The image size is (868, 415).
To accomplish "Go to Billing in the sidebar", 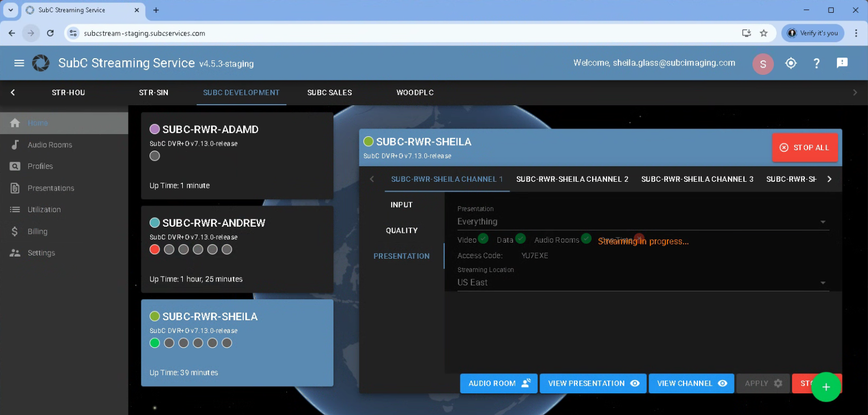I will (x=38, y=232).
